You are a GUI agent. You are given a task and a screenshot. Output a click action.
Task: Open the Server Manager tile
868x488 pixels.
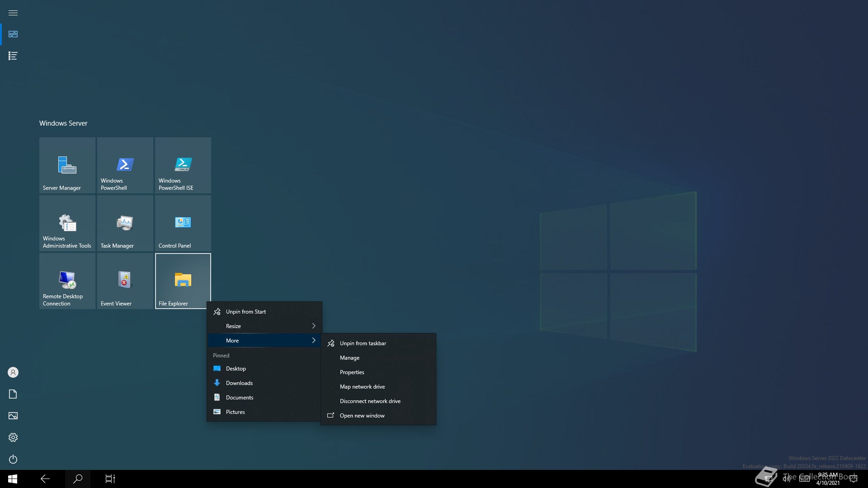tap(67, 165)
